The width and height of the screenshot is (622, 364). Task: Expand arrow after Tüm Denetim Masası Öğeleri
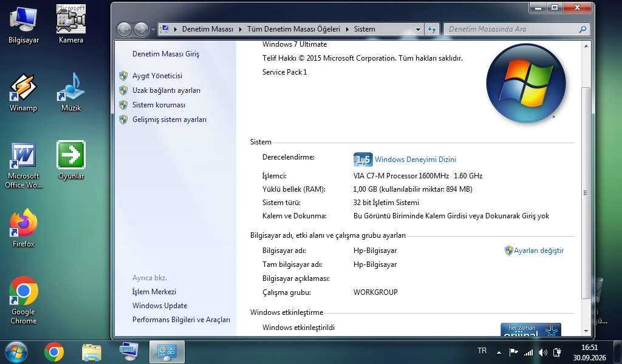[x=347, y=29]
